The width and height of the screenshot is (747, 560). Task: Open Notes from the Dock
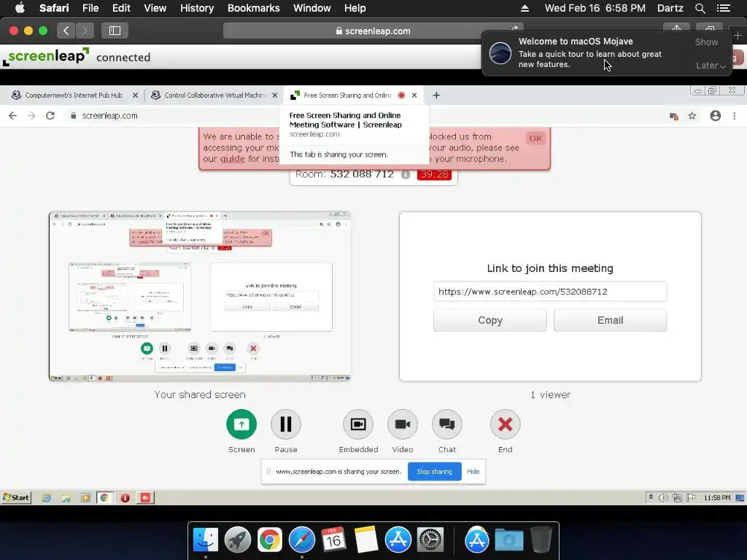pyautogui.click(x=366, y=540)
